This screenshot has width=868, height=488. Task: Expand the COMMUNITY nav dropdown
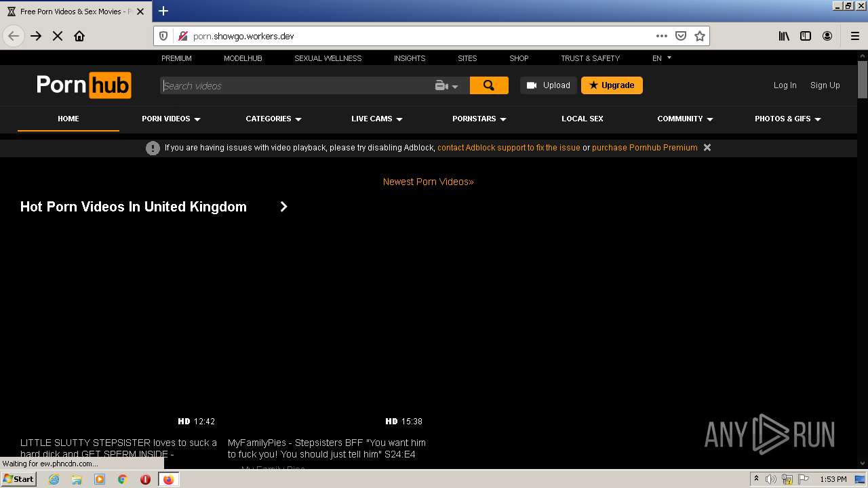pos(685,119)
